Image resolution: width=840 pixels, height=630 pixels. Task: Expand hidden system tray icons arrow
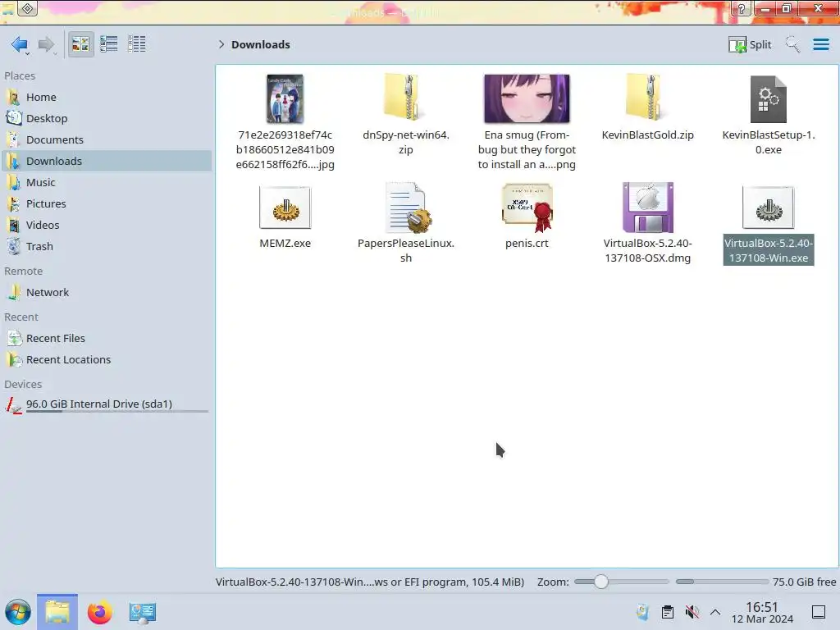coord(715,612)
